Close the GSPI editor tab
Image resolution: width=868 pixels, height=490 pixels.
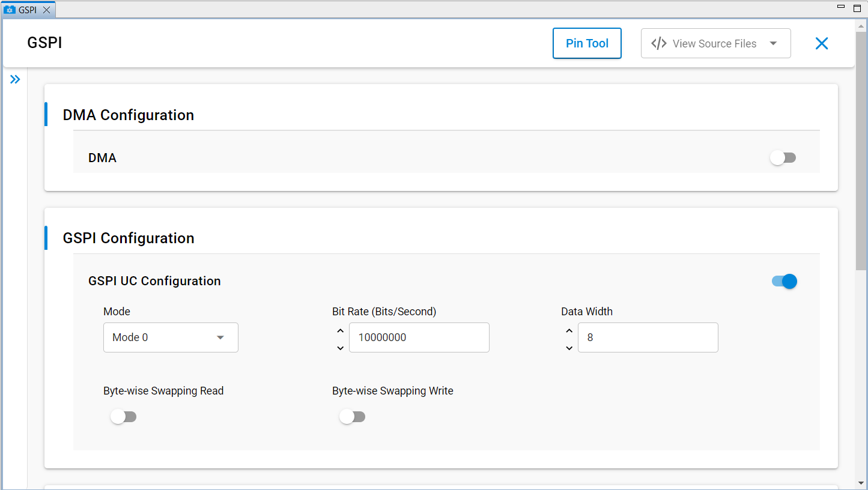point(46,10)
